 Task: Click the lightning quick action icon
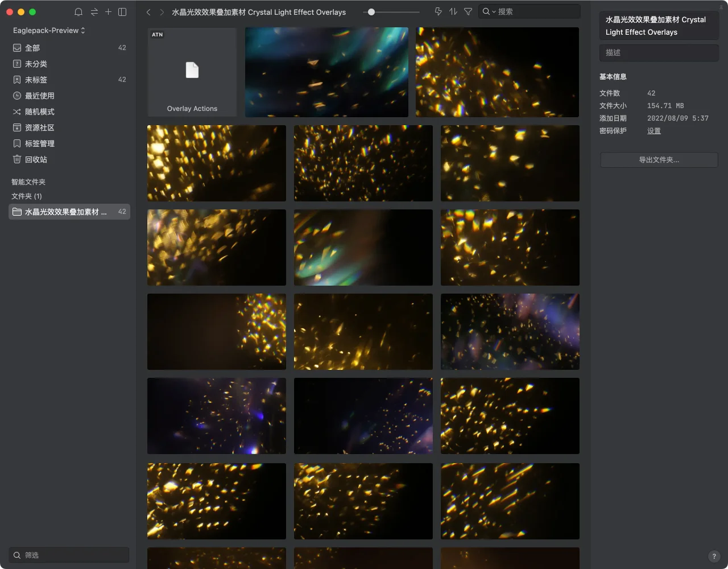click(x=438, y=11)
